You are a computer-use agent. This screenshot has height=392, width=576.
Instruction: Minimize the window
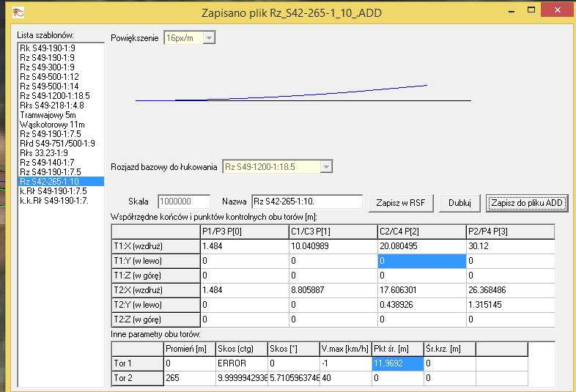click(512, 11)
